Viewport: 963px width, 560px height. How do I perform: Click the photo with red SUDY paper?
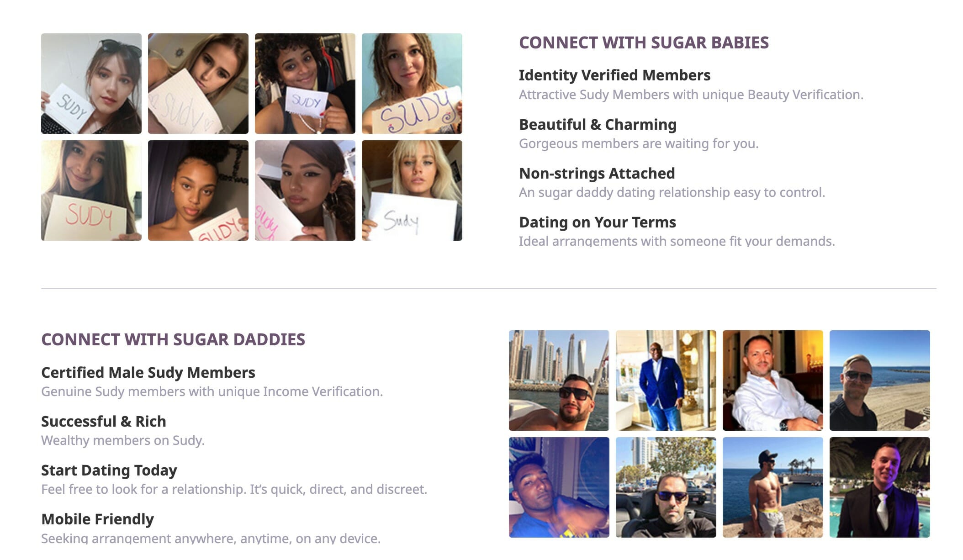[91, 190]
